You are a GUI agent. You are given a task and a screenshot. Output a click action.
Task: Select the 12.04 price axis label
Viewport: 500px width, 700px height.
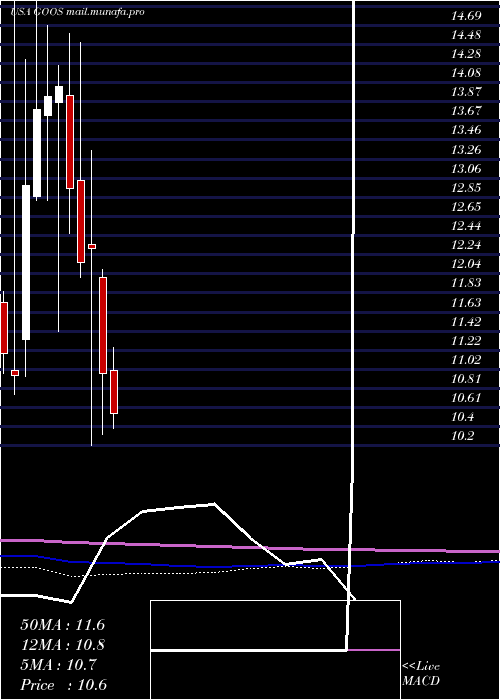click(466, 264)
